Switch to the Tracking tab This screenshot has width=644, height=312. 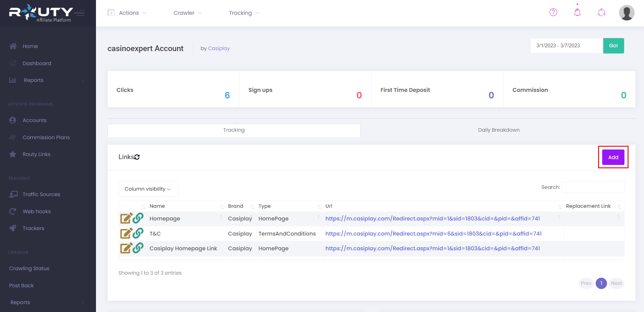234,130
